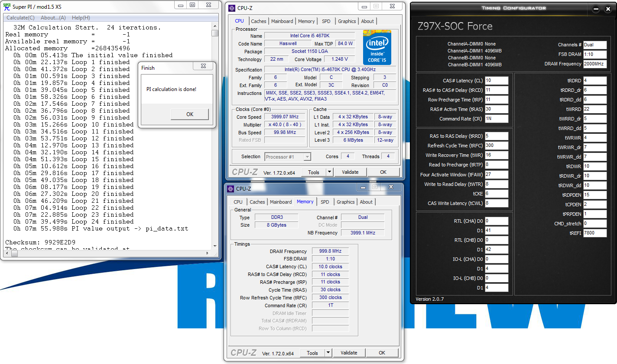
Task: Close the Finish dialog with its X
Action: 203,67
